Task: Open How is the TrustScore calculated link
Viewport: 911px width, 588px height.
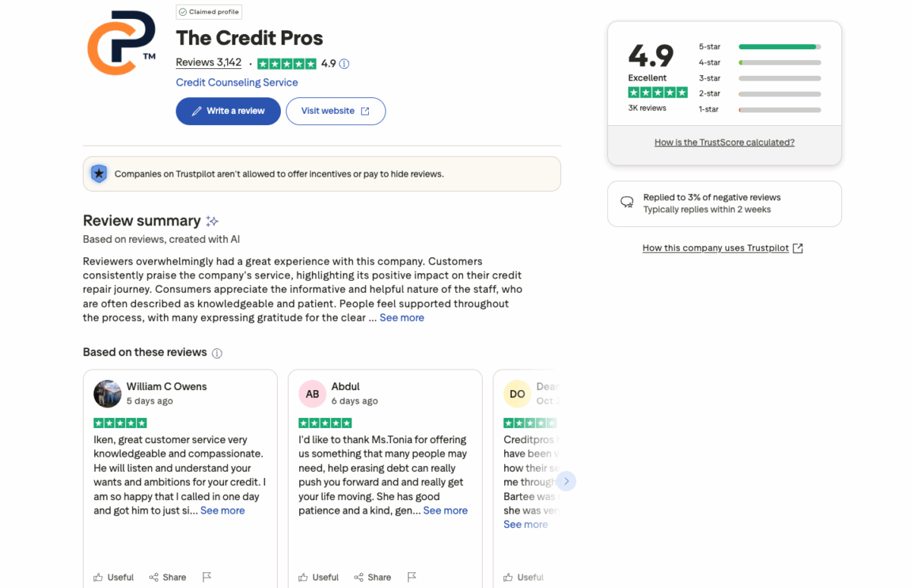Action: tap(723, 142)
